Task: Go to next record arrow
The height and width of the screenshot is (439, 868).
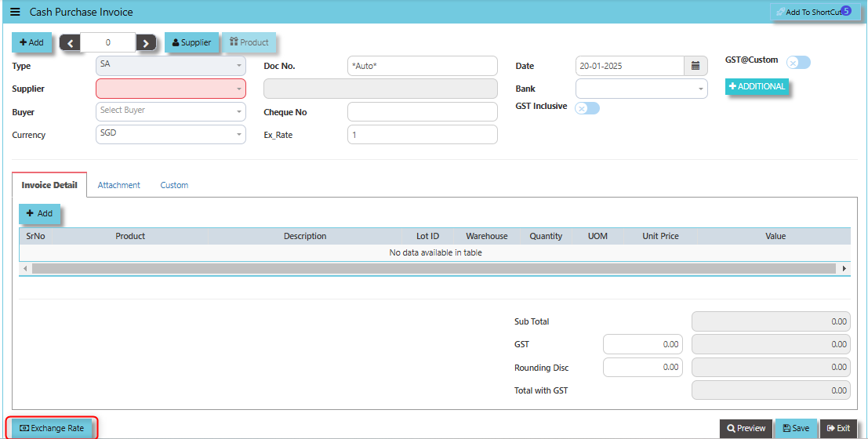Action: pos(146,42)
